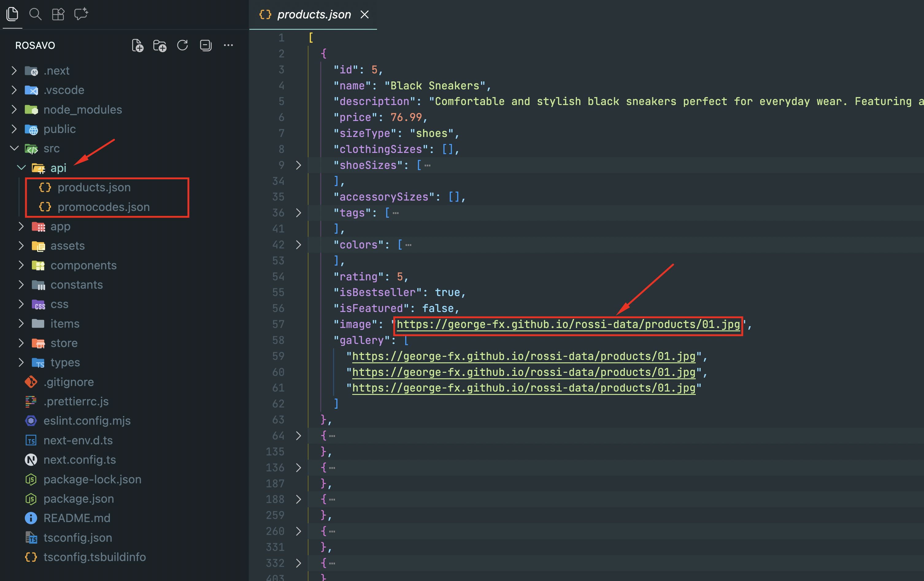
Task: Close the products.json editor tab
Action: tap(364, 15)
